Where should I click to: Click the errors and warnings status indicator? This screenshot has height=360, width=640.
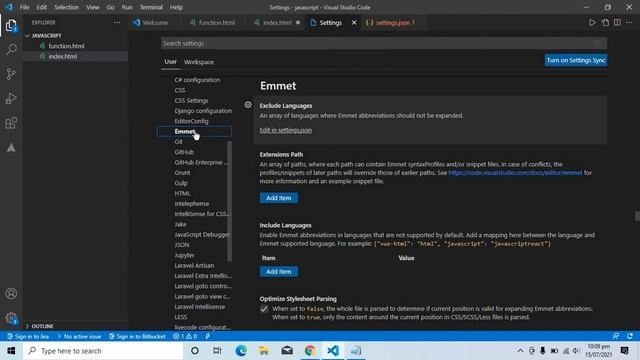pyautogui.click(x=185, y=336)
